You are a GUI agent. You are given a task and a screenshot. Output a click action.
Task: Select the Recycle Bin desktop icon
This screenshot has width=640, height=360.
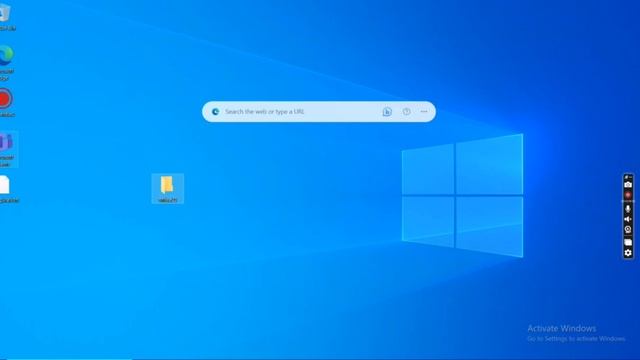pyautogui.click(x=6, y=17)
